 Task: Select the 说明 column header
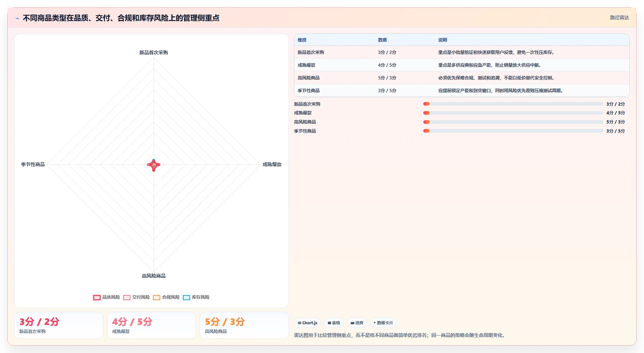[x=443, y=40]
